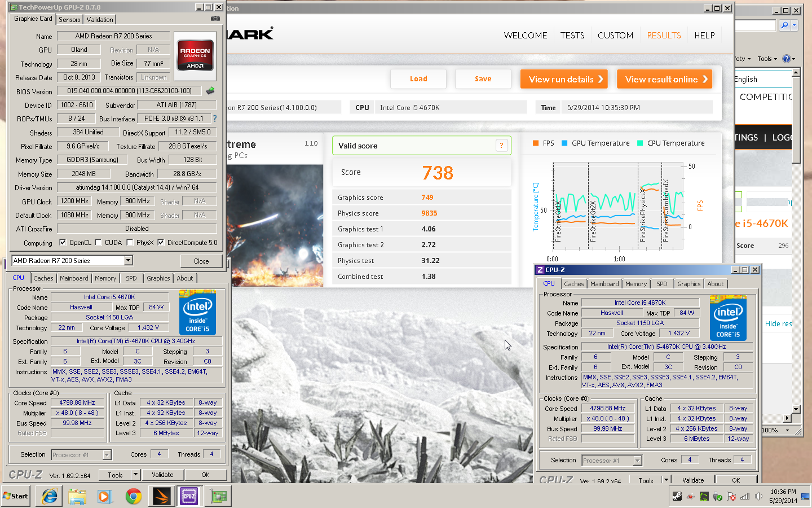
Task: Open Mainboard tab in left CPU-Z
Action: (x=74, y=278)
